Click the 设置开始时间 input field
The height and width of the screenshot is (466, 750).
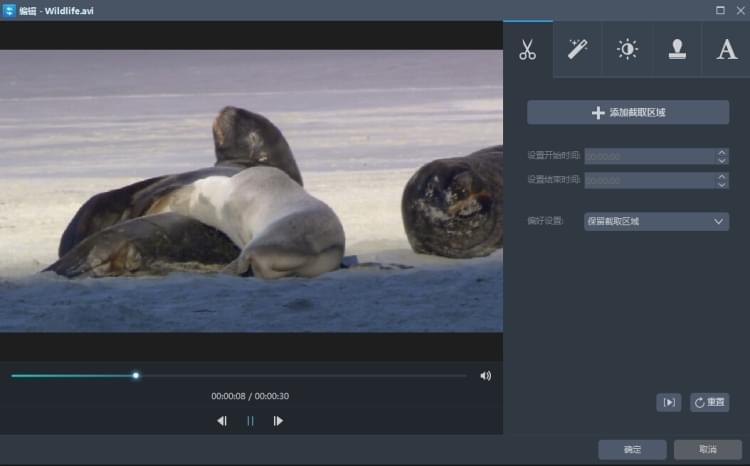tap(648, 156)
